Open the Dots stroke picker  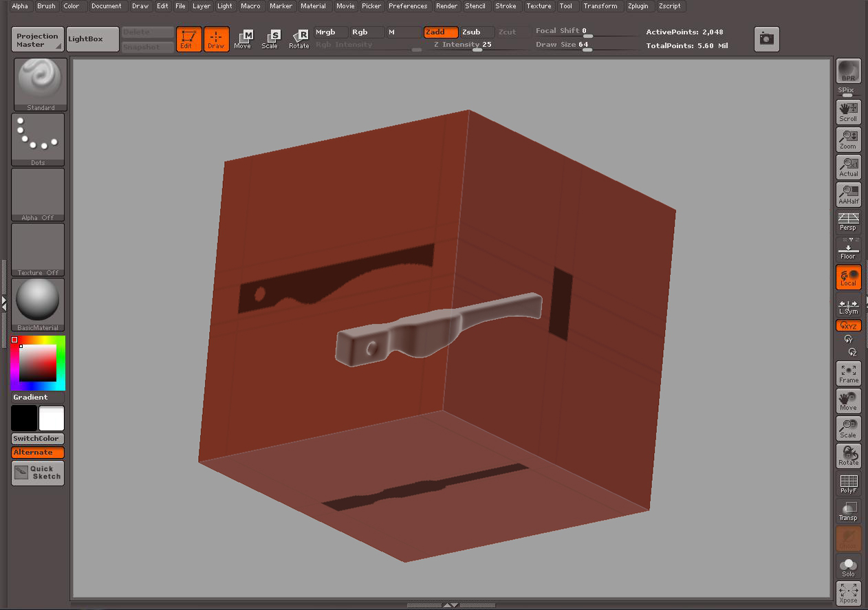click(39, 139)
